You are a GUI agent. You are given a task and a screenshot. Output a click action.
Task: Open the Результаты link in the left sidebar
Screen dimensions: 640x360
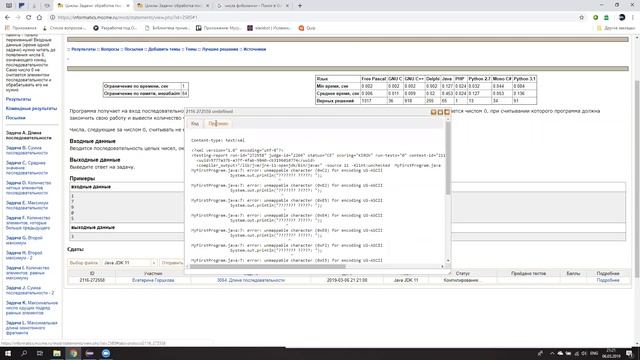(x=18, y=99)
